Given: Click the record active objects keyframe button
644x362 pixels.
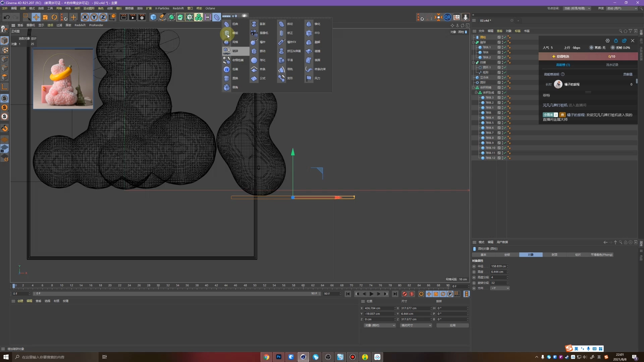Looking at the screenshot, I should (405, 294).
